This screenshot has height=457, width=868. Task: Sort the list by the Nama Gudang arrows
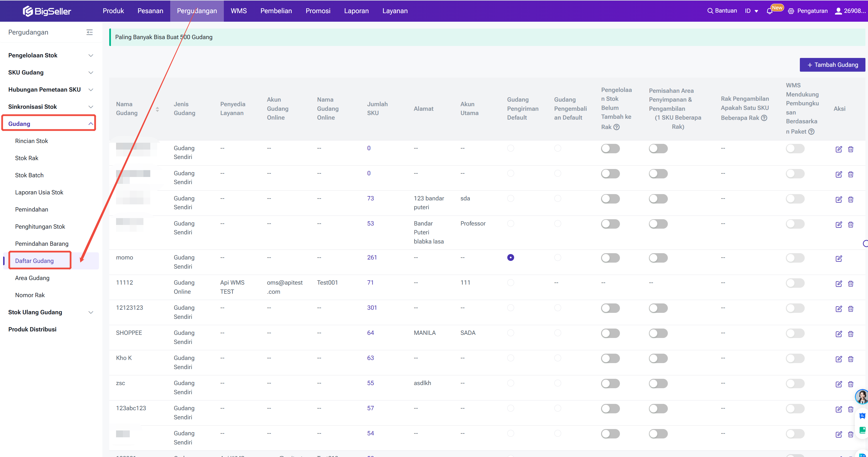pyautogui.click(x=157, y=109)
